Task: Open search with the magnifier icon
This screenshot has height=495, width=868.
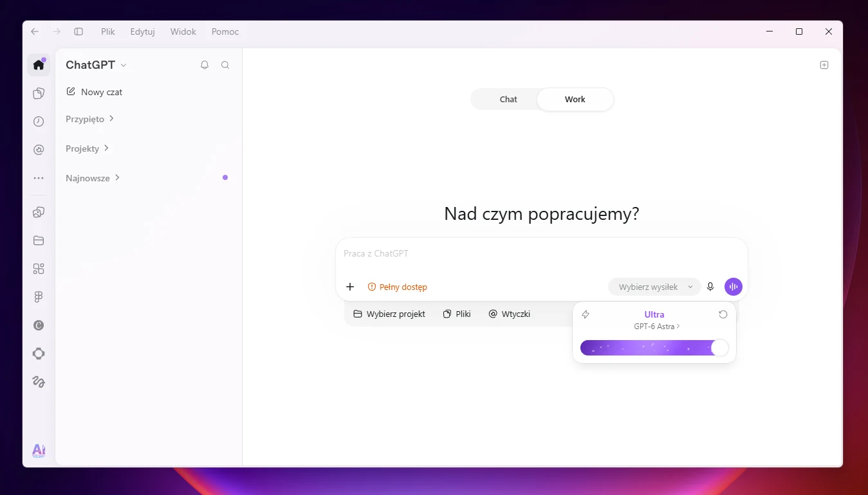Action: tap(225, 65)
